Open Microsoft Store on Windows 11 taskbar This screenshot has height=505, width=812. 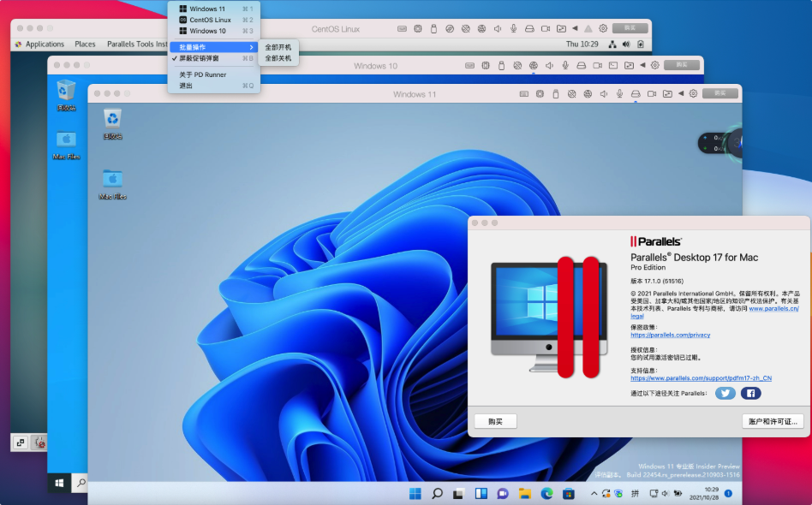pyautogui.click(x=569, y=494)
